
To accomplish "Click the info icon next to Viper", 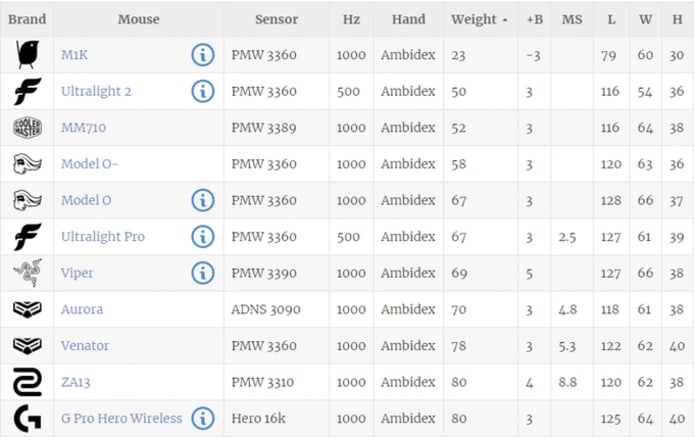I will pos(203,273).
